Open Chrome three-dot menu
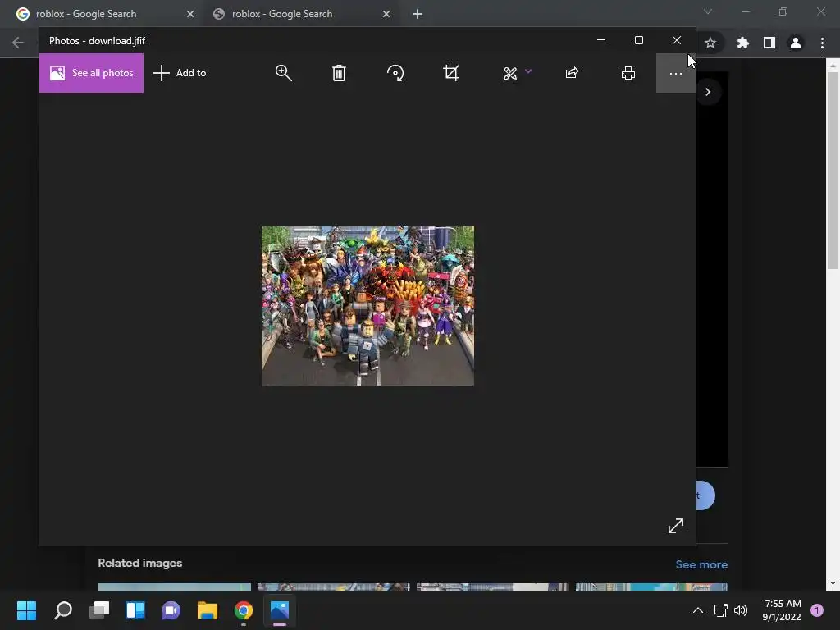The height and width of the screenshot is (630, 840). pos(822,43)
